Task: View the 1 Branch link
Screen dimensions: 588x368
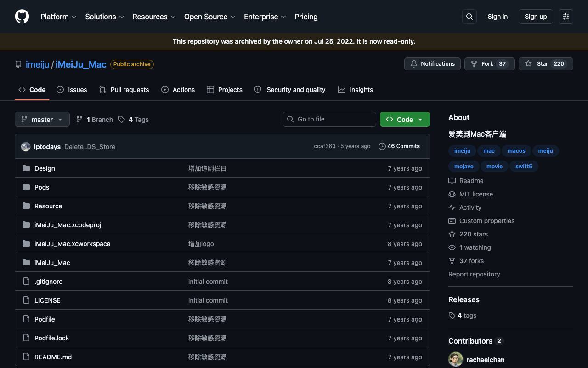Action: tap(95, 120)
